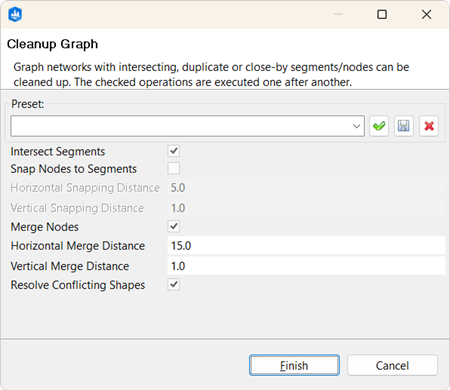This screenshot has height=390, width=450.
Task: Toggle the Resolve Conflicting Shapes checkbox
Action: (174, 285)
